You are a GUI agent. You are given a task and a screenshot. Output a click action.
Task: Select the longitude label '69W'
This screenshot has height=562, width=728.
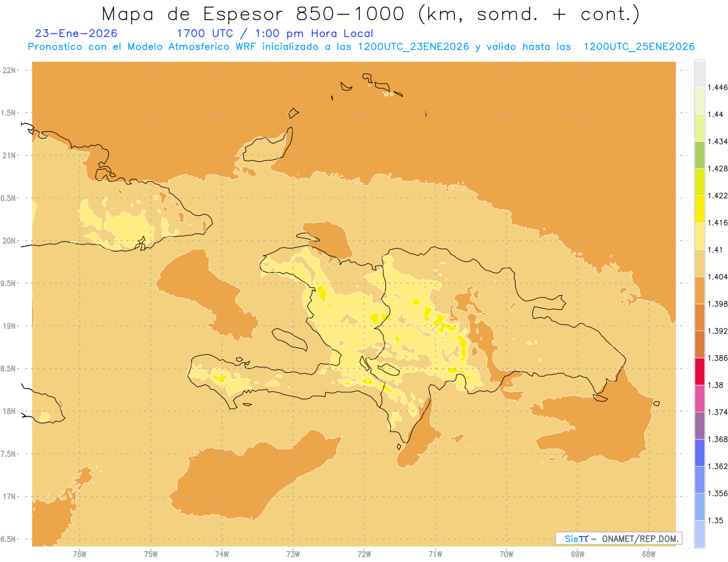coord(578,554)
